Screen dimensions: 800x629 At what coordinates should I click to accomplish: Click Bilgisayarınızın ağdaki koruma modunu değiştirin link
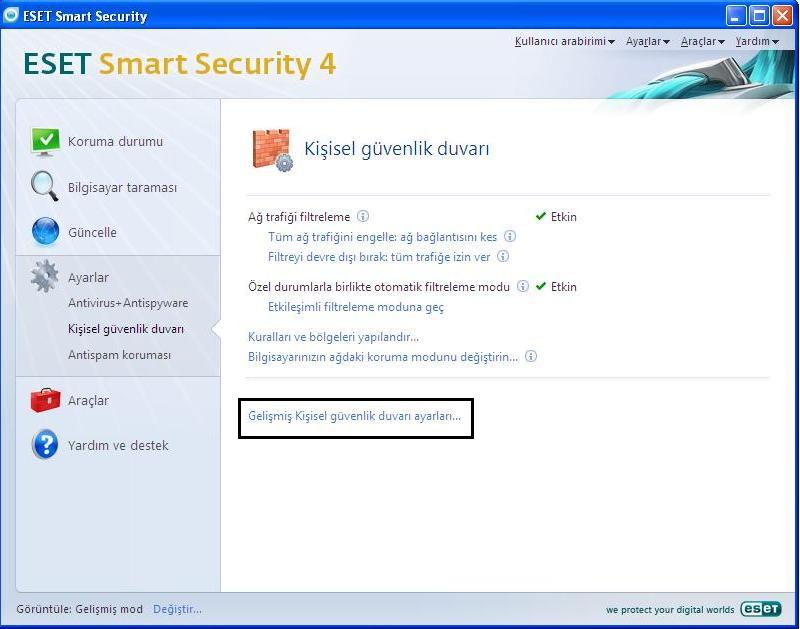(x=383, y=357)
